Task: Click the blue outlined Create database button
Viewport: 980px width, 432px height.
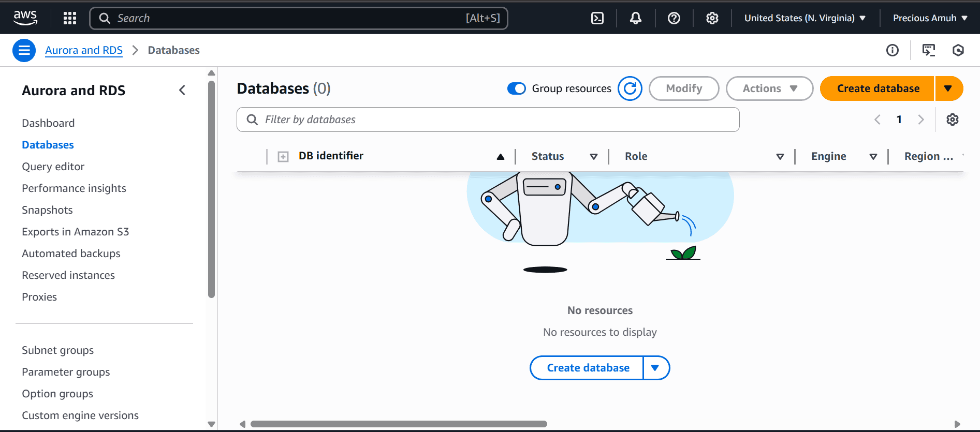Action: point(588,368)
